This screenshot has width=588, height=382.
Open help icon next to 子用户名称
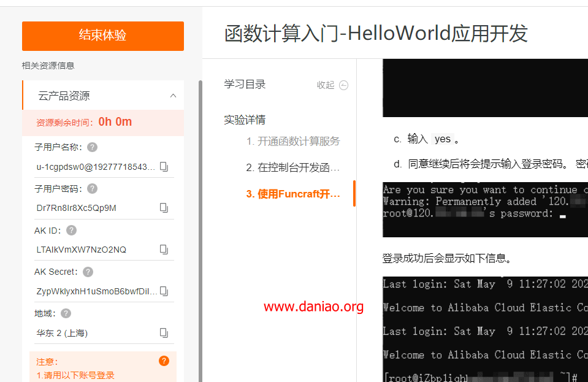(x=92, y=147)
